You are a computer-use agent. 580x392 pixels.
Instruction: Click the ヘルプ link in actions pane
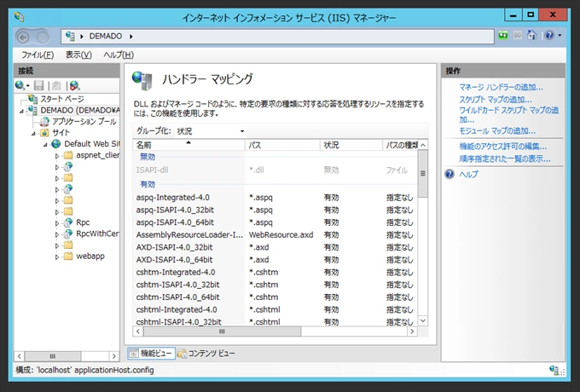click(468, 174)
